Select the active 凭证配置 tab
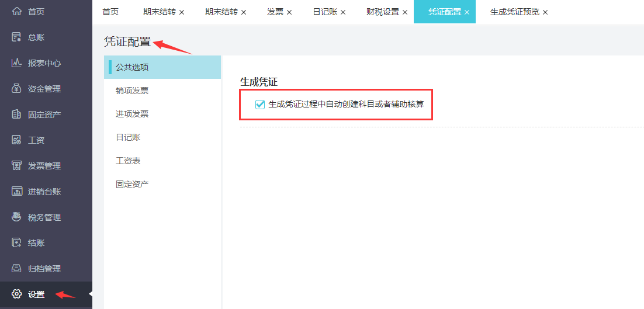 pos(444,12)
